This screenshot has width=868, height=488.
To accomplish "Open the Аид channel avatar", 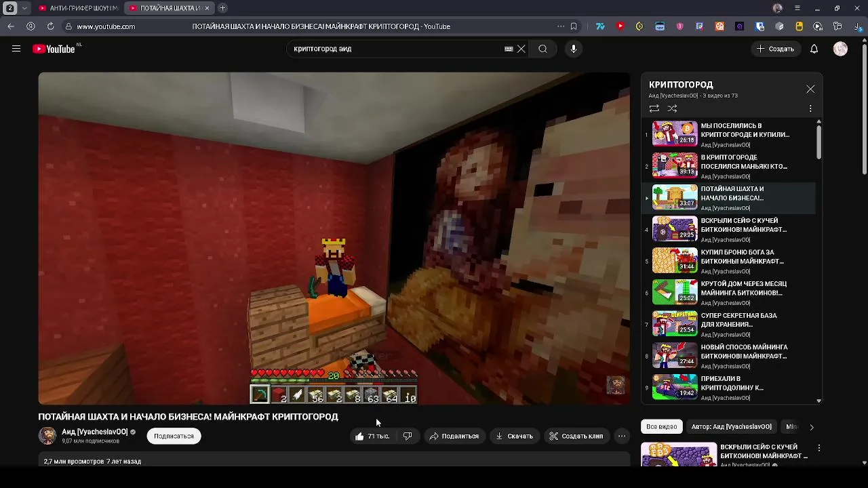I will (x=47, y=436).
